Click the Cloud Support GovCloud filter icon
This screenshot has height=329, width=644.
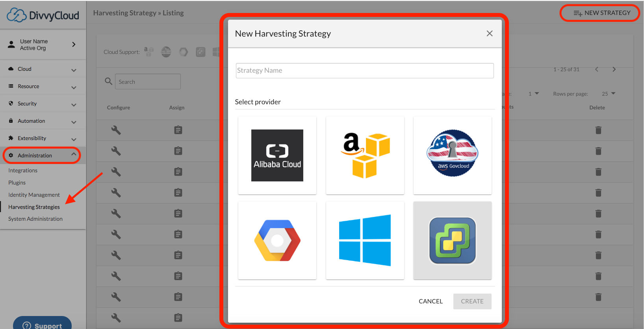(x=166, y=52)
